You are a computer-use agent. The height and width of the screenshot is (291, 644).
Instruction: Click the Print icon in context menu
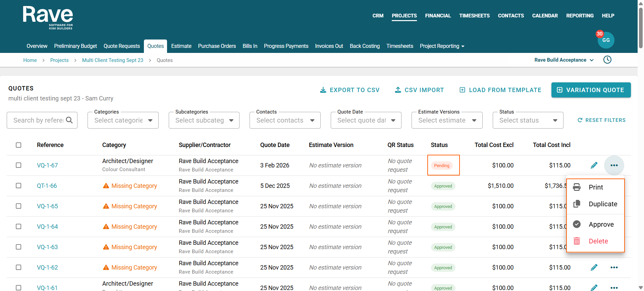click(x=577, y=187)
